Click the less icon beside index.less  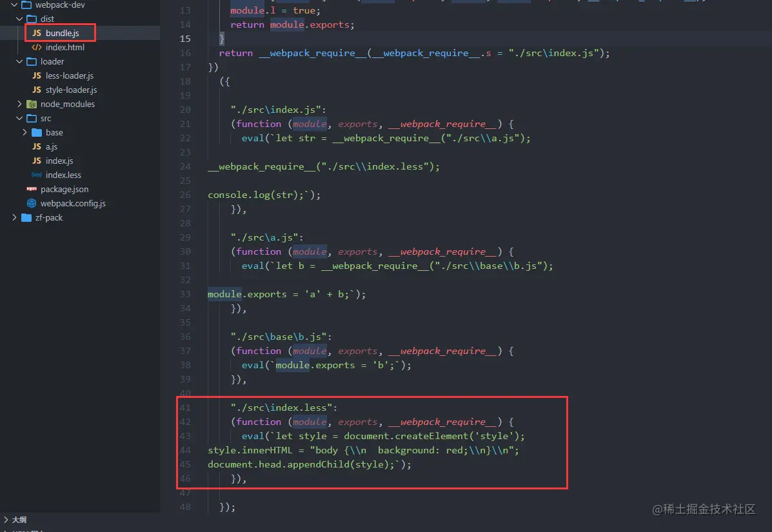[36, 175]
